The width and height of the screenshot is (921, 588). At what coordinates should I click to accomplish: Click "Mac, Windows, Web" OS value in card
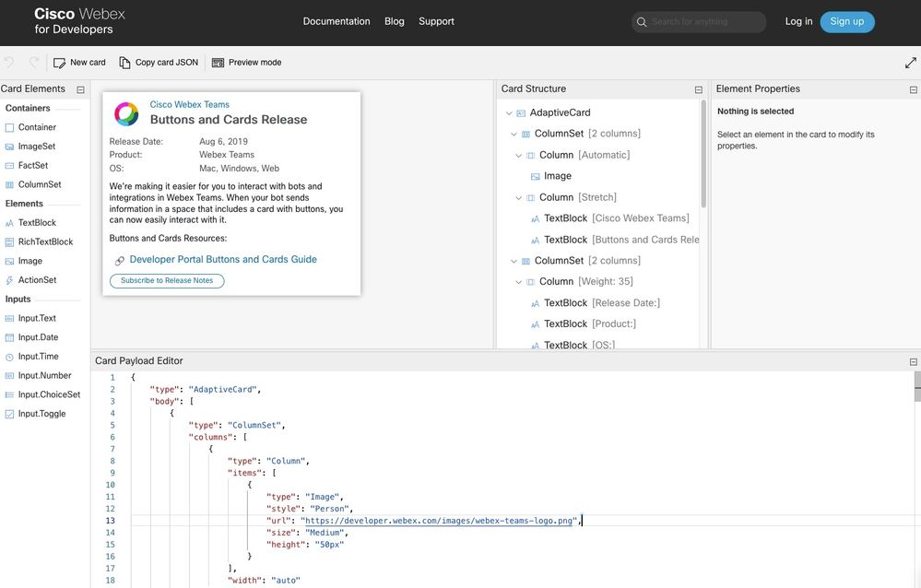click(239, 169)
